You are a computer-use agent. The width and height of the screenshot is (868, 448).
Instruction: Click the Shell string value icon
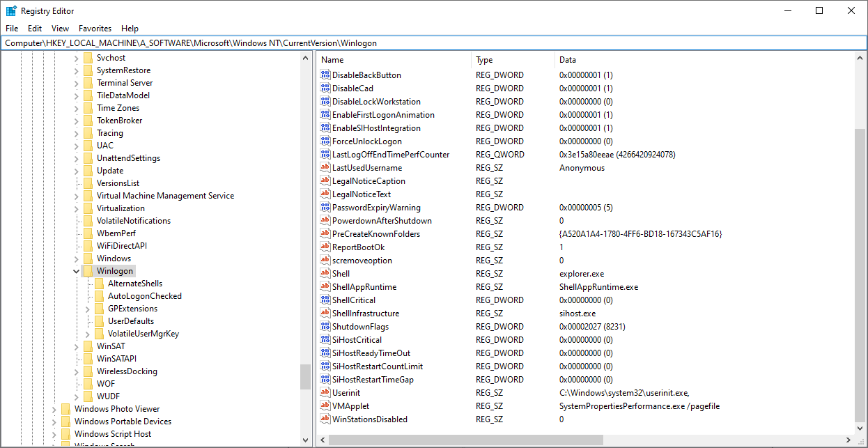pyautogui.click(x=325, y=274)
